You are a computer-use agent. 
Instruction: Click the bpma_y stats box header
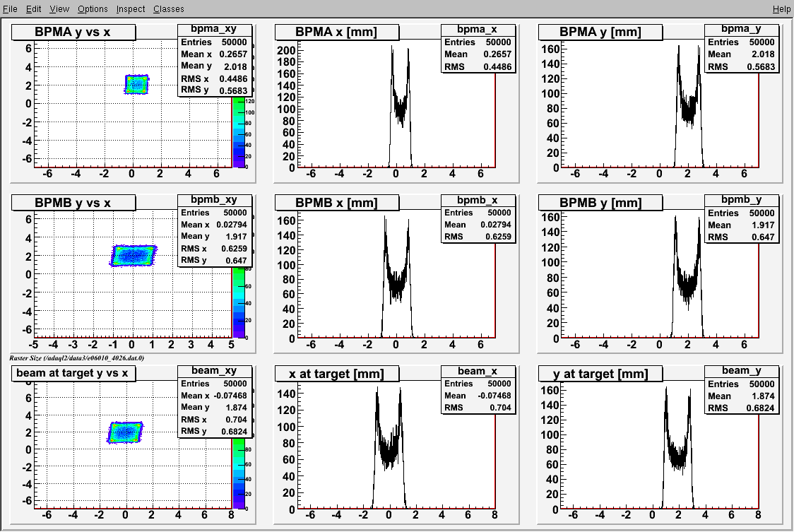click(741, 29)
